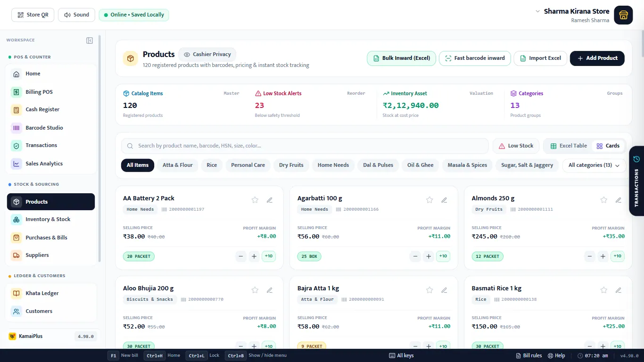Switch to Cards view

point(608,146)
